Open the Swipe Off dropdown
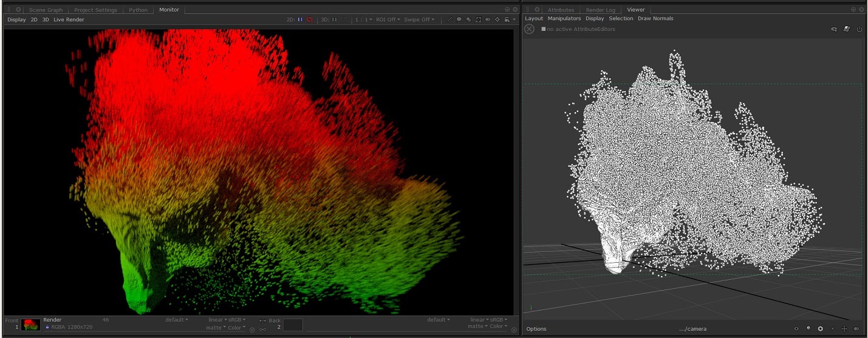Viewport: 868px width, 338px height. click(x=419, y=19)
